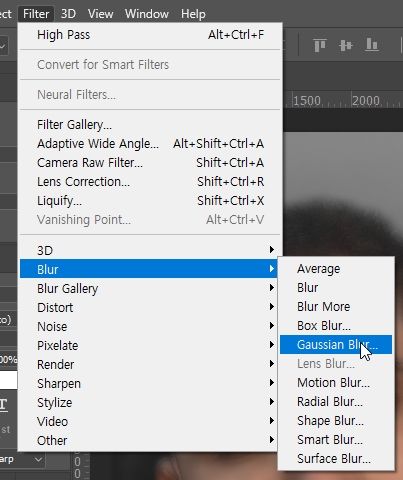Expand the Sharpen submenu
This screenshot has width=403, height=480.
148,383
